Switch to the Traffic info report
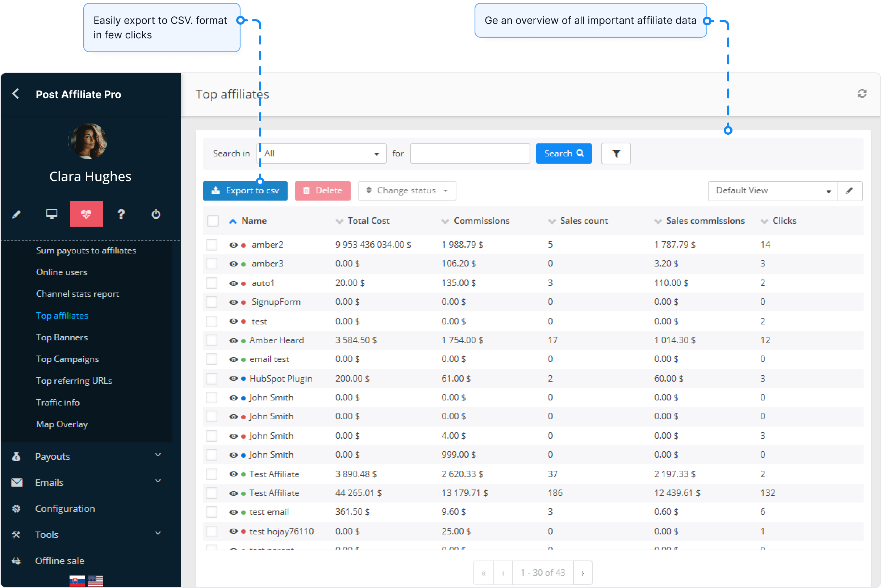Image resolution: width=881 pixels, height=588 pixels. (58, 402)
